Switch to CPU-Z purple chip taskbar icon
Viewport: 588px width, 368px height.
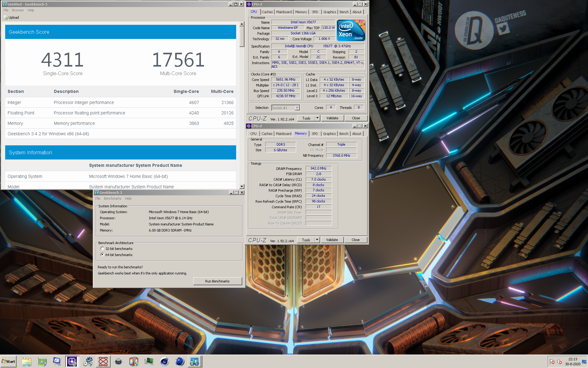[72, 362]
